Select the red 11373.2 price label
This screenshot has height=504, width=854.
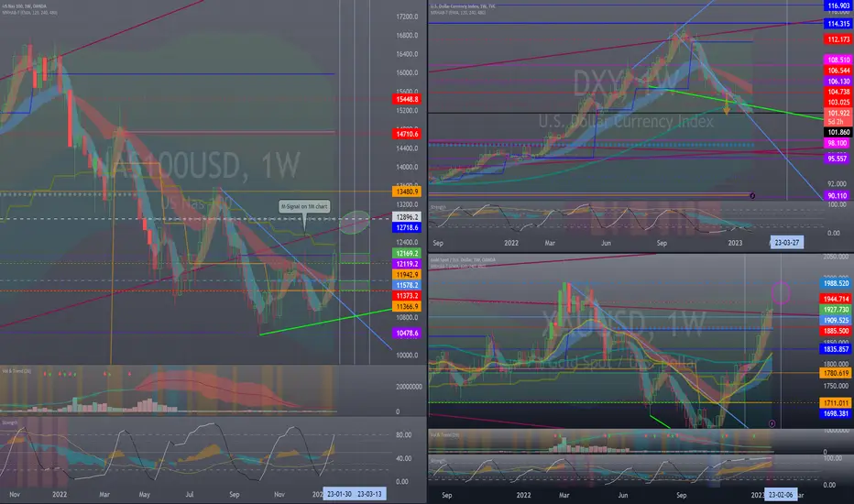tap(407, 296)
